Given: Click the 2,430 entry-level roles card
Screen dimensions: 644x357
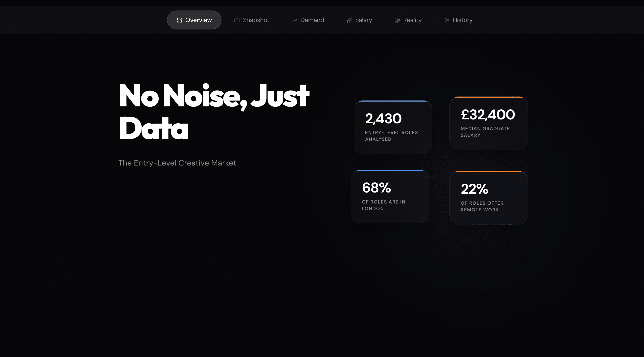Looking at the screenshot, I should pyautogui.click(x=393, y=127).
